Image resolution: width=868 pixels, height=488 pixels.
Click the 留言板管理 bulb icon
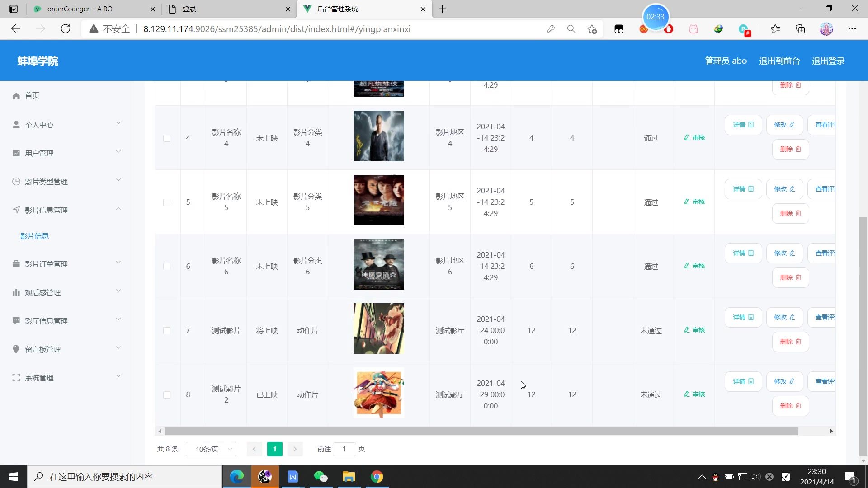pyautogui.click(x=16, y=349)
